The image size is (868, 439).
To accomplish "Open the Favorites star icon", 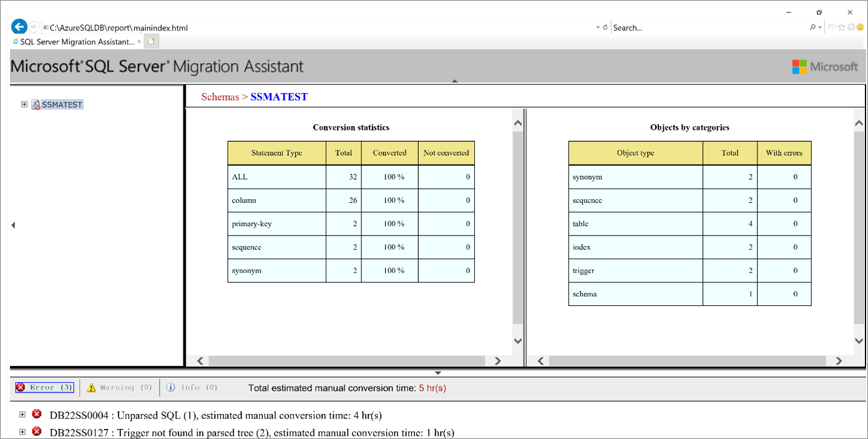I will tap(841, 27).
